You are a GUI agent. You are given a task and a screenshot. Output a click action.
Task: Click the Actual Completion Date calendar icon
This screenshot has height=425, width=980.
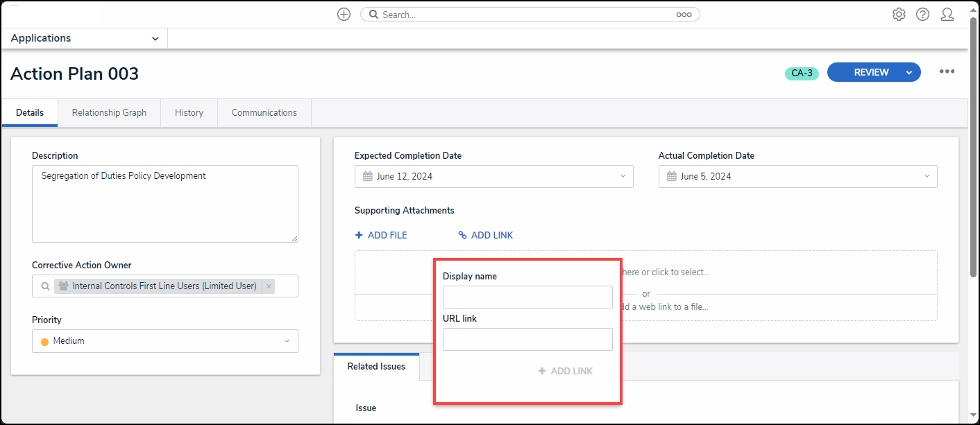tap(672, 177)
